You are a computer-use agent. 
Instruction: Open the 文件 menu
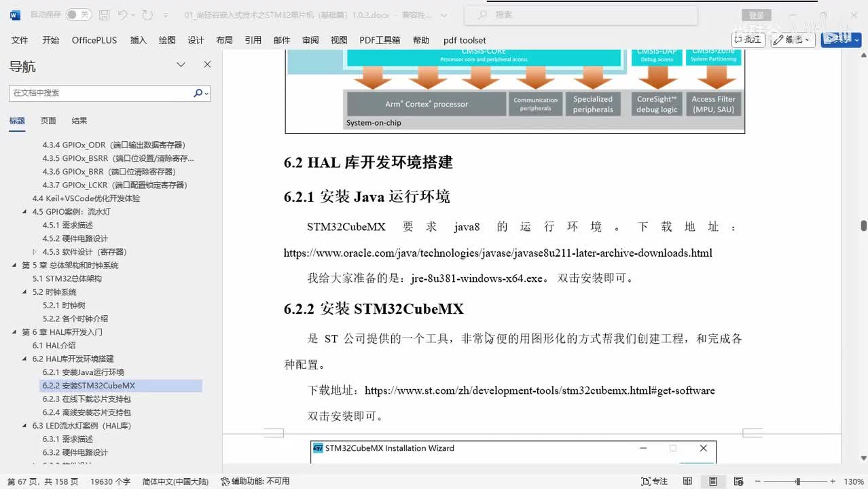point(20,40)
